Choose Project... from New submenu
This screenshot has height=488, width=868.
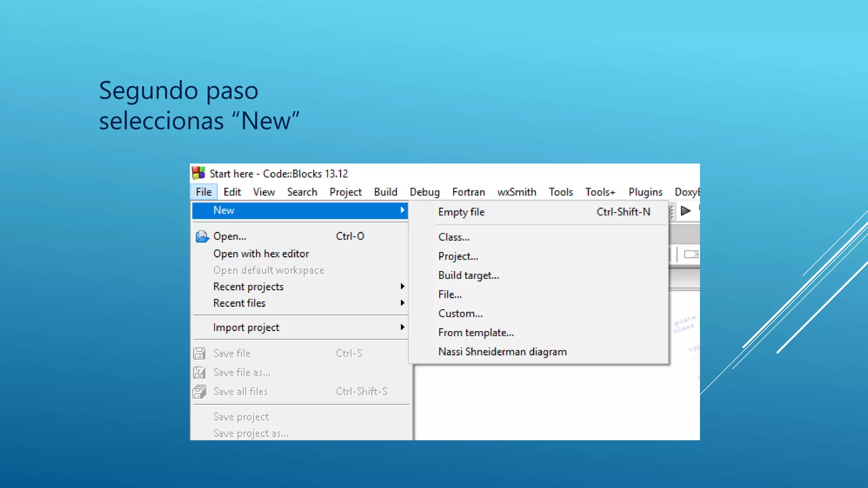pos(539,256)
